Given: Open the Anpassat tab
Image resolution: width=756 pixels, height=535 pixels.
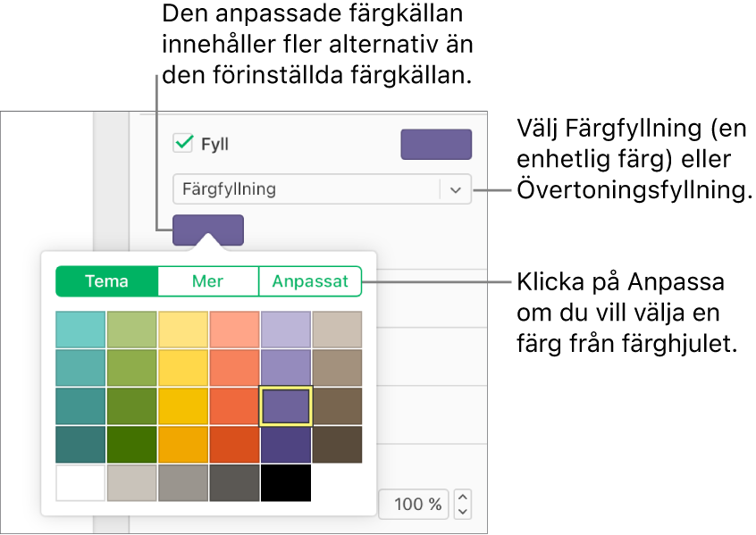Looking at the screenshot, I should (310, 281).
